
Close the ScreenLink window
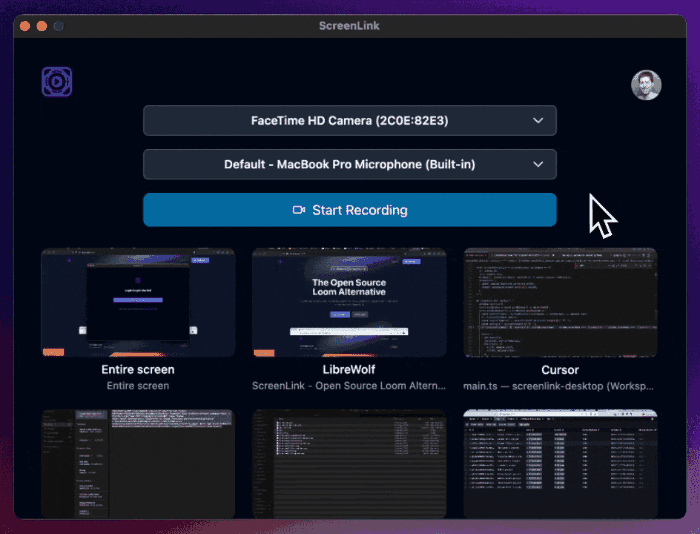pos(25,26)
